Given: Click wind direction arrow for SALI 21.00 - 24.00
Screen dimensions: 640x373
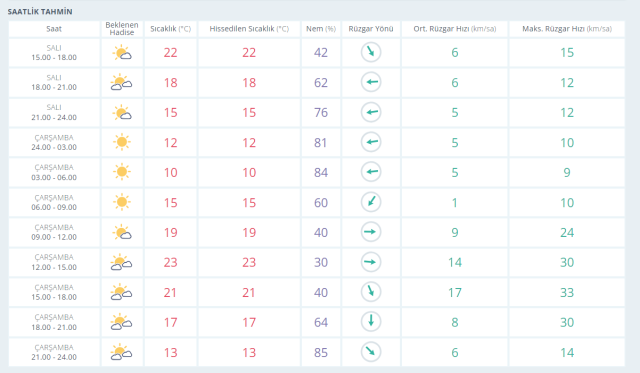Looking at the screenshot, I should 371,112.
